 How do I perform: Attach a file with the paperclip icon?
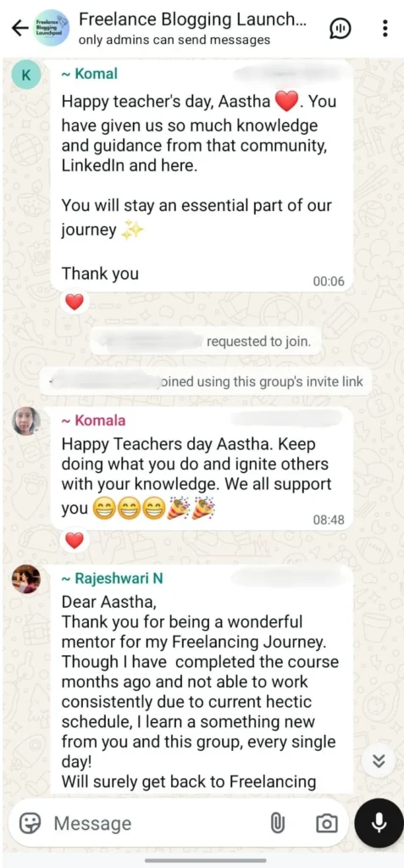(278, 824)
